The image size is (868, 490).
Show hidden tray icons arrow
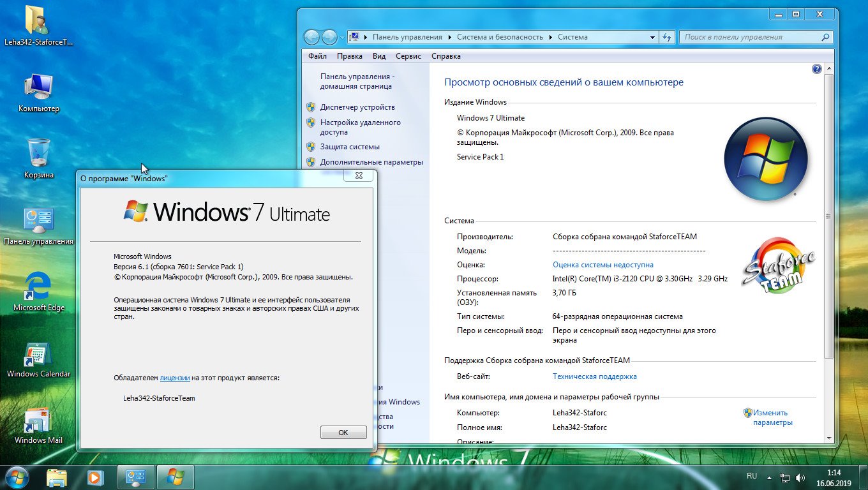(770, 477)
